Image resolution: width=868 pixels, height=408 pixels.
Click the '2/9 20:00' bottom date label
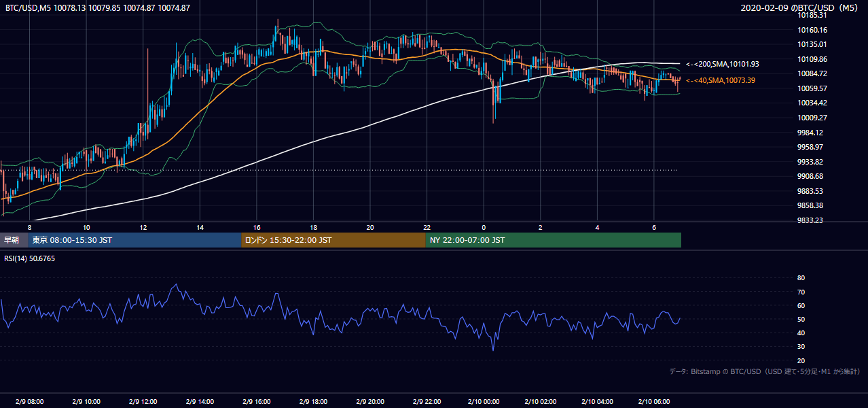click(x=369, y=401)
